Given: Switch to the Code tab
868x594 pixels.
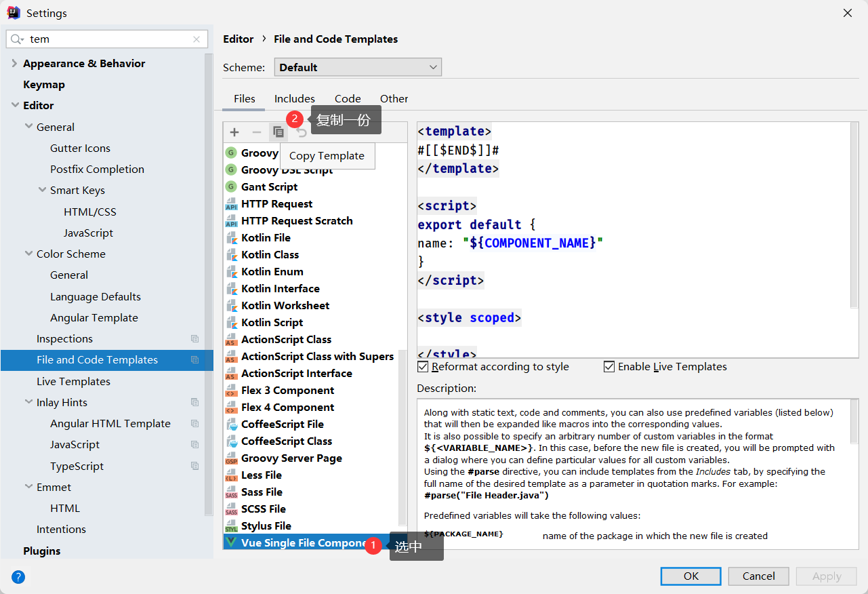Looking at the screenshot, I should coord(348,98).
